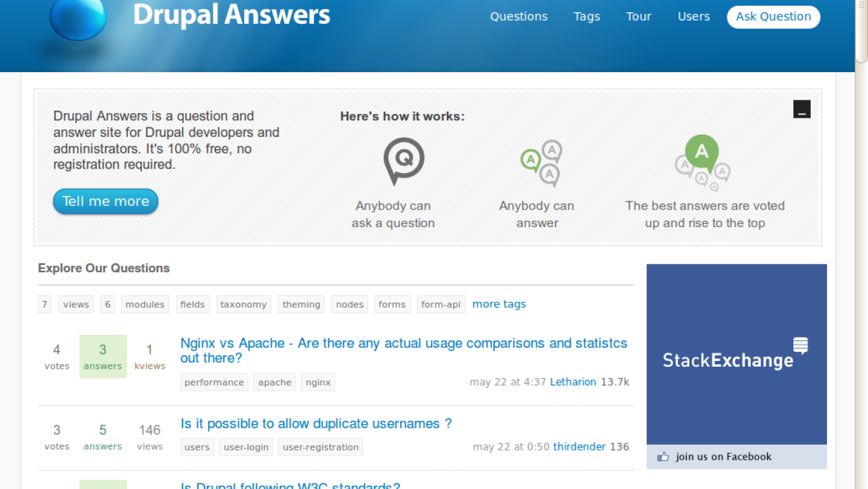Click the Drupal drop logo icon
The height and width of the screenshot is (489, 868).
78,19
